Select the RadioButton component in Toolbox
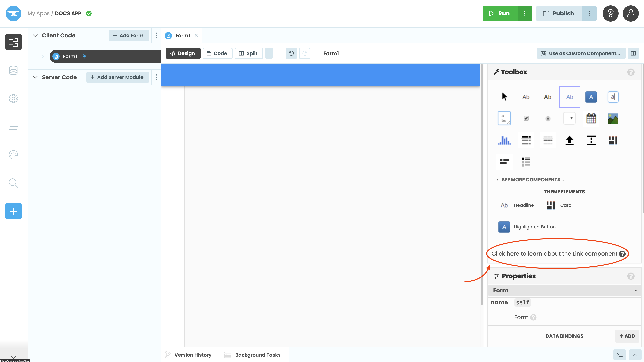 click(548, 118)
